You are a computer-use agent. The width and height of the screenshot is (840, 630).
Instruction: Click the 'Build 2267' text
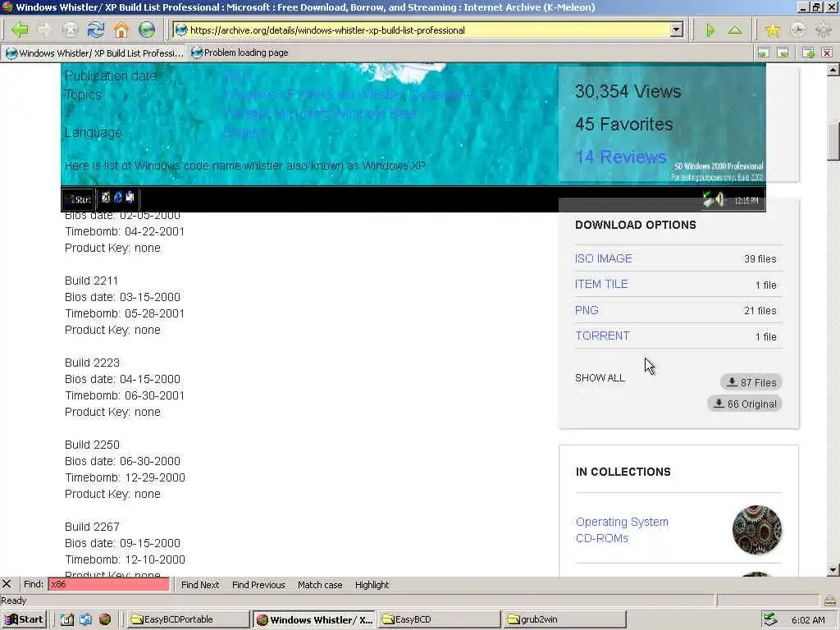pos(92,527)
